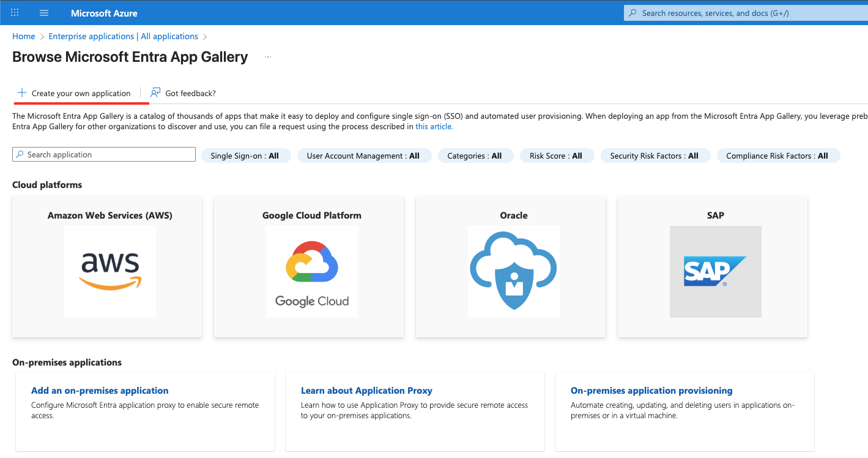The width and height of the screenshot is (868, 458).
Task: Open the Compliance Risk Factors filter
Action: tap(778, 155)
